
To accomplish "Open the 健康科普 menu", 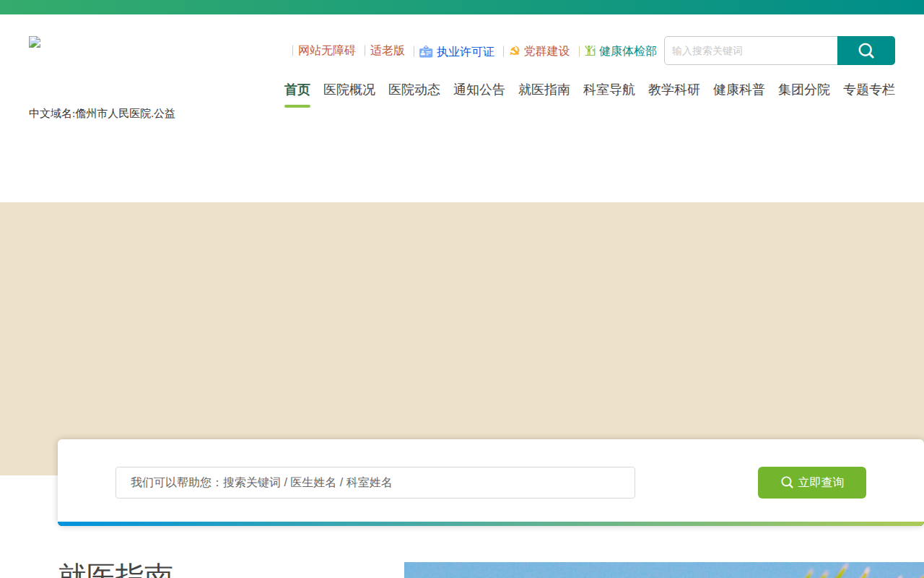I will [x=739, y=90].
